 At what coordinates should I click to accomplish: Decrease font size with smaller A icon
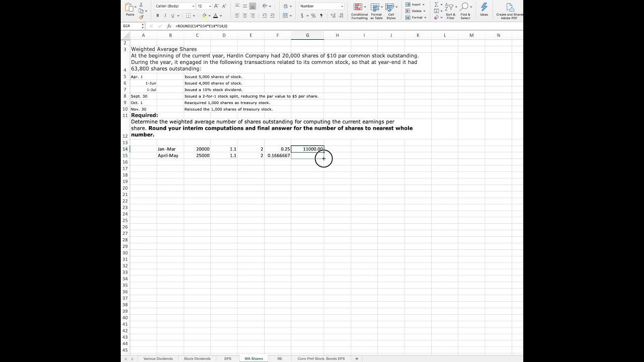[x=224, y=6]
